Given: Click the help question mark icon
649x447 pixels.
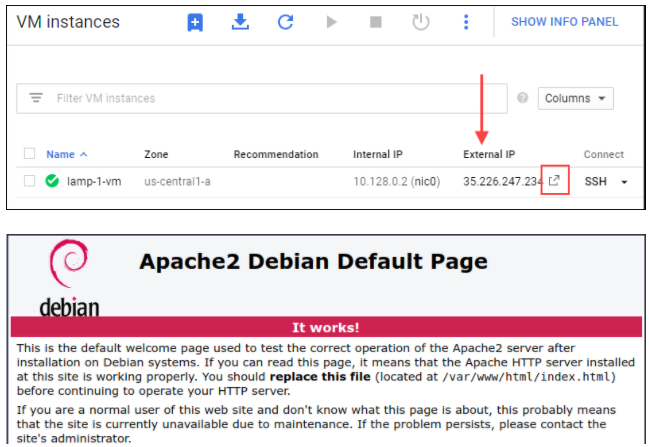Looking at the screenshot, I should coord(523,98).
